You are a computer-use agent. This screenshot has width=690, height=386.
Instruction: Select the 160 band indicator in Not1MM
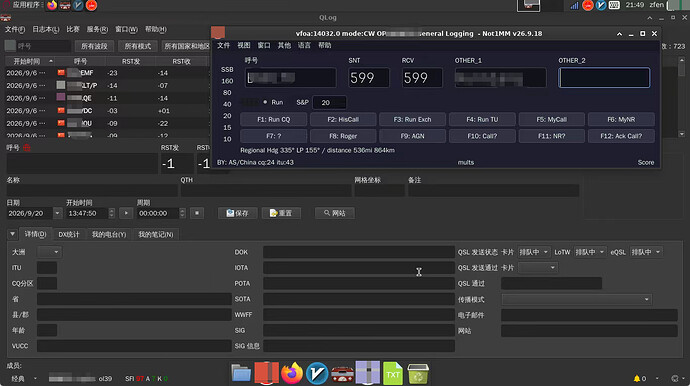[x=227, y=81]
